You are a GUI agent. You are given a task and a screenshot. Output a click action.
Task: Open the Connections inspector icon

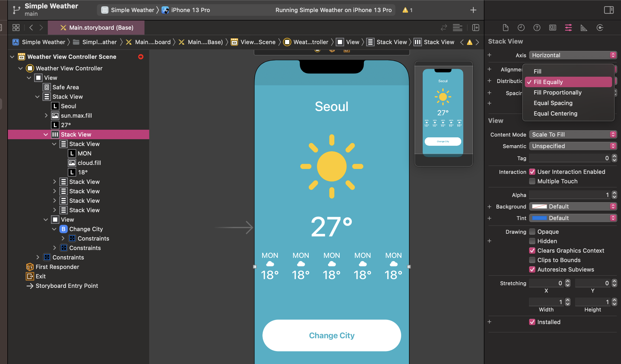(600, 28)
